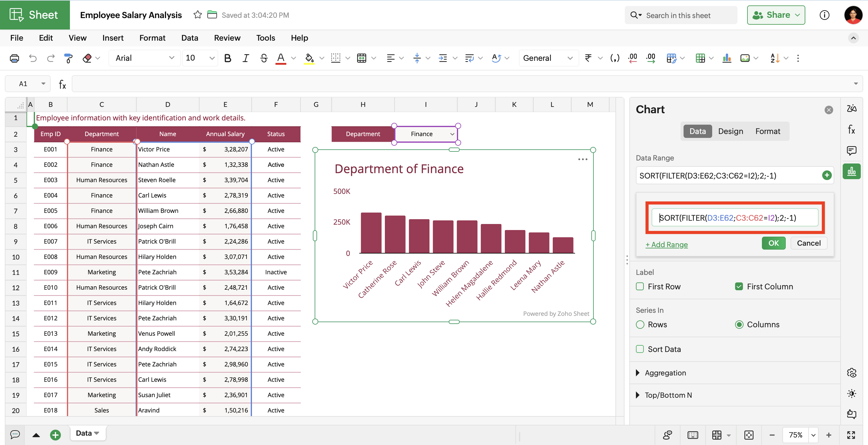Enable the First Row label checkbox
This screenshot has height=445, width=868.
tap(640, 286)
